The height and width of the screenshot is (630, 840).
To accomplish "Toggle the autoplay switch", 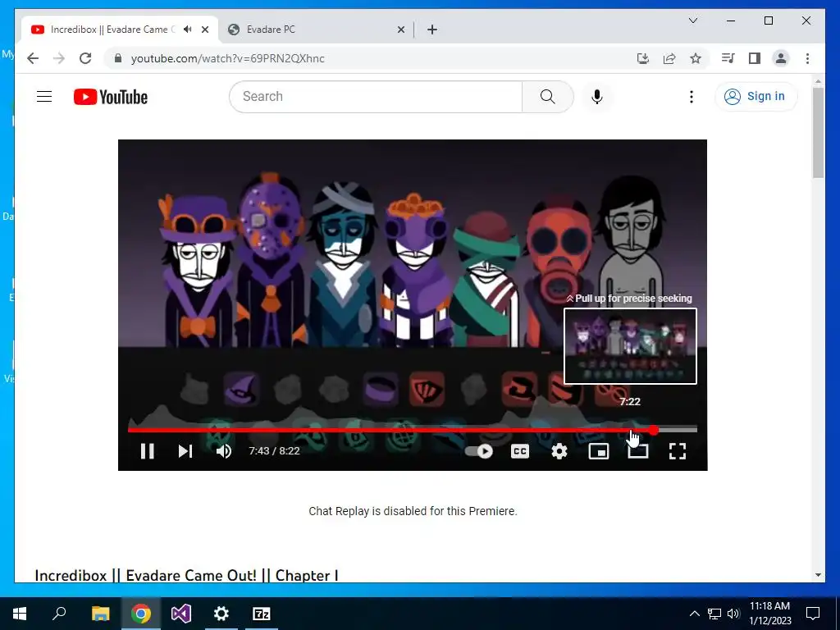I will 479,451.
